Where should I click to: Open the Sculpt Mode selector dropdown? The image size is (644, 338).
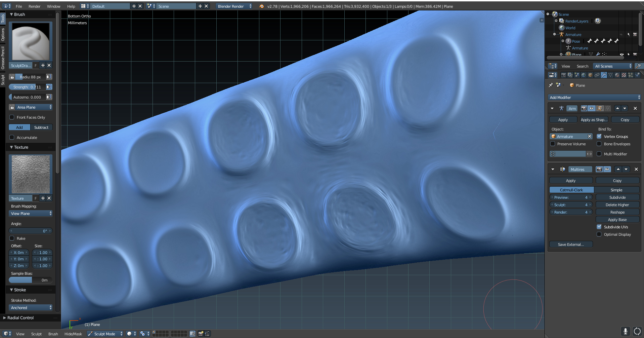click(x=105, y=334)
